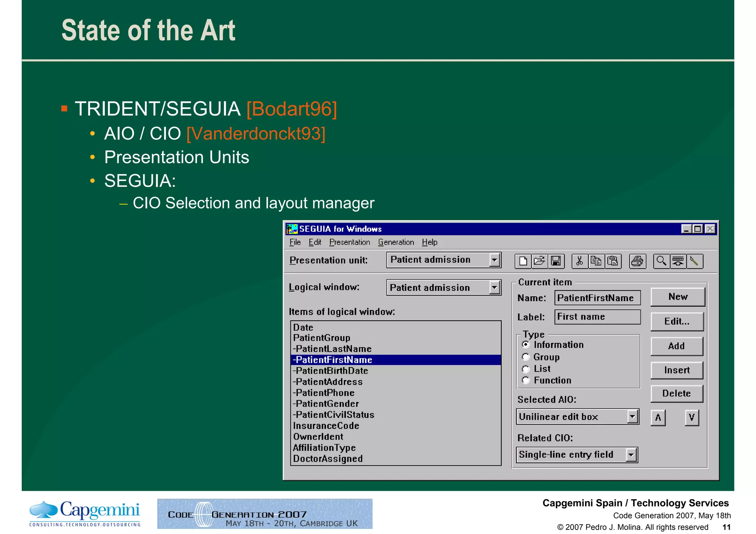
Task: Select -PatientGender in the items list
Action: pos(396,404)
